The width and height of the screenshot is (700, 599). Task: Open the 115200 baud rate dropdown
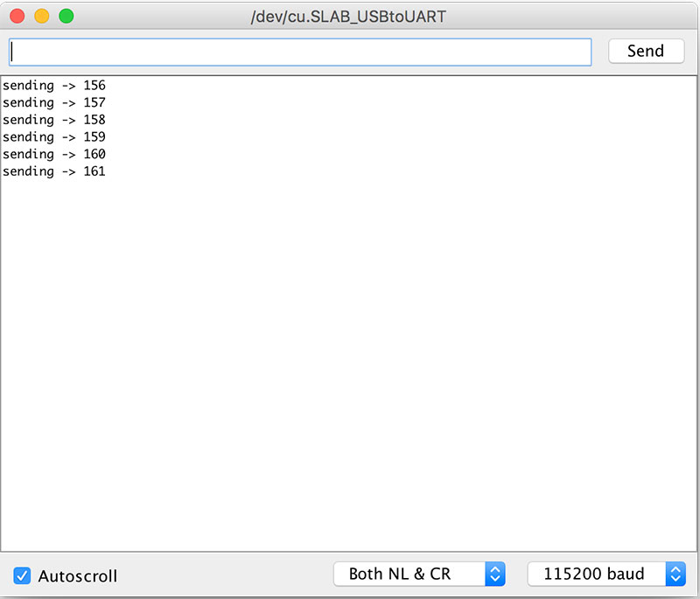pos(595,574)
